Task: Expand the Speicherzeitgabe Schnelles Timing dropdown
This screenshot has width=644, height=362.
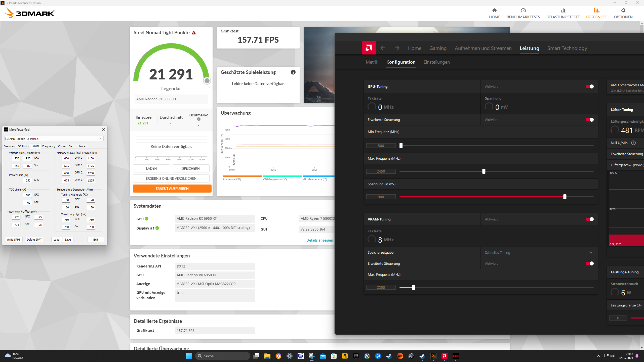Action: tap(590, 252)
